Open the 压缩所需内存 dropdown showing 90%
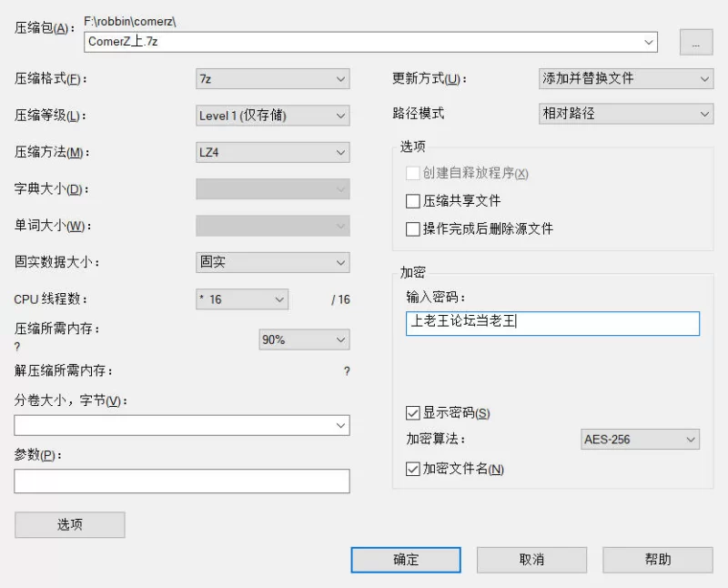The width and height of the screenshot is (728, 588). coord(304,340)
